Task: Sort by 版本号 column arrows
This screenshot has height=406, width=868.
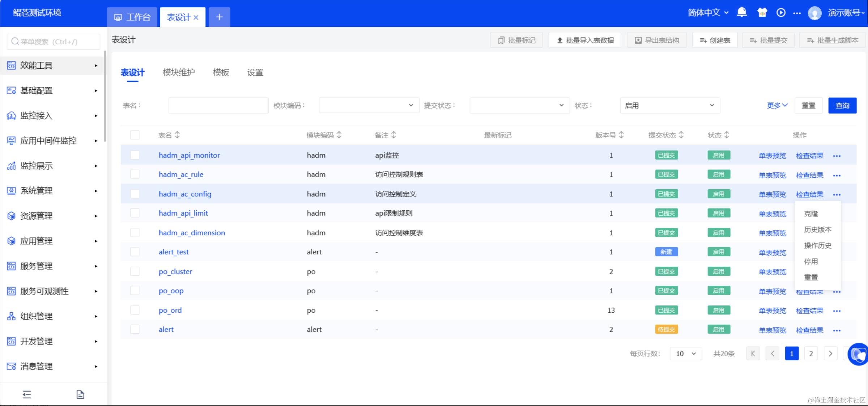Action: (621, 135)
